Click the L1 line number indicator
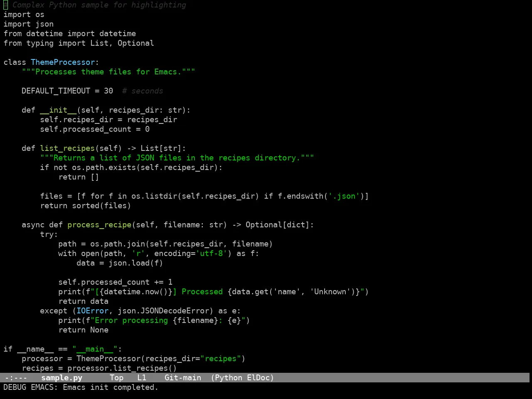 [x=142, y=378]
